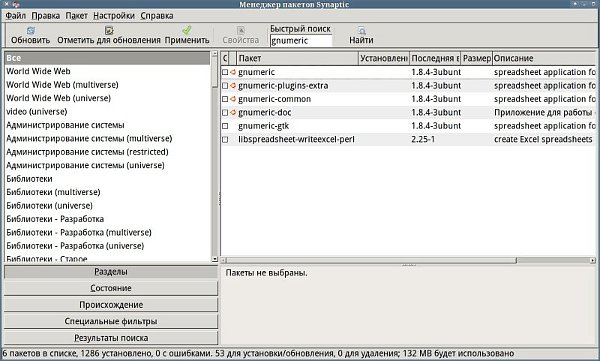
Task: Open the Пакет menu
Action: (x=77, y=16)
